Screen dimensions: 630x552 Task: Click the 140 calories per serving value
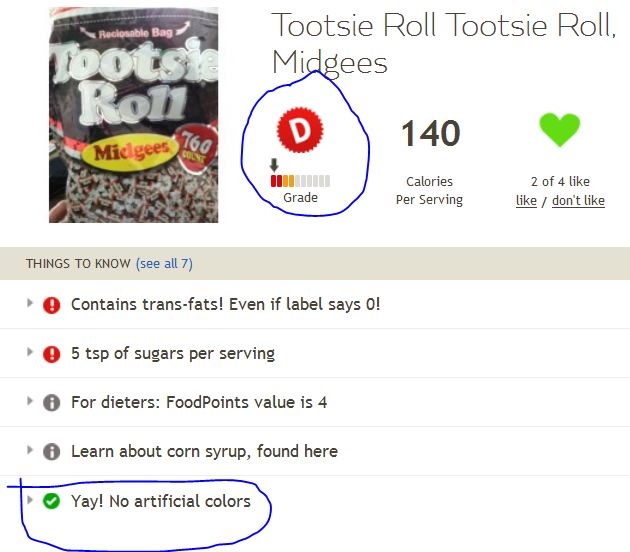pyautogui.click(x=431, y=133)
